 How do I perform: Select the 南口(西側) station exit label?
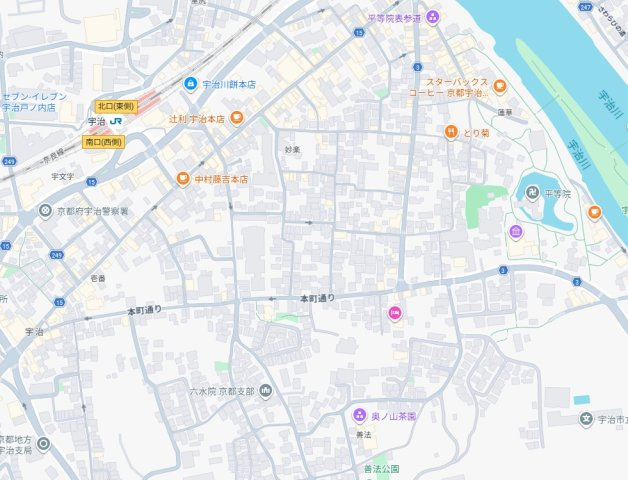pos(103,142)
